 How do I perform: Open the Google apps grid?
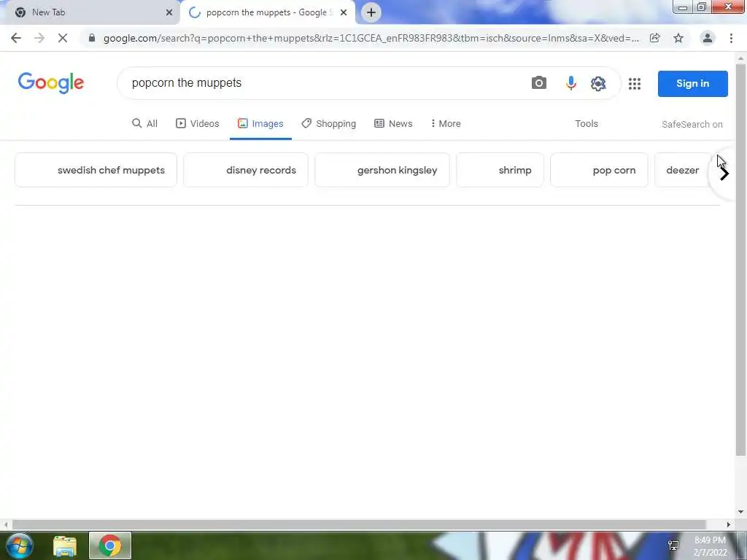click(635, 84)
